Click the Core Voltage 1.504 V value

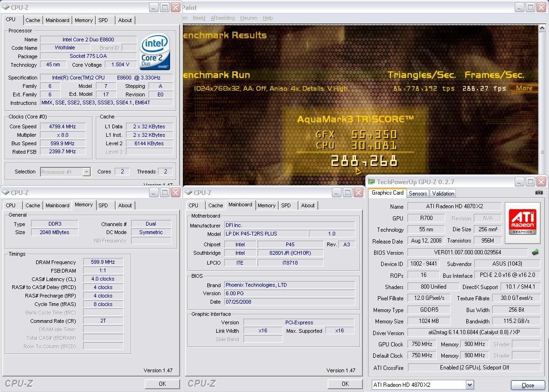(x=120, y=64)
